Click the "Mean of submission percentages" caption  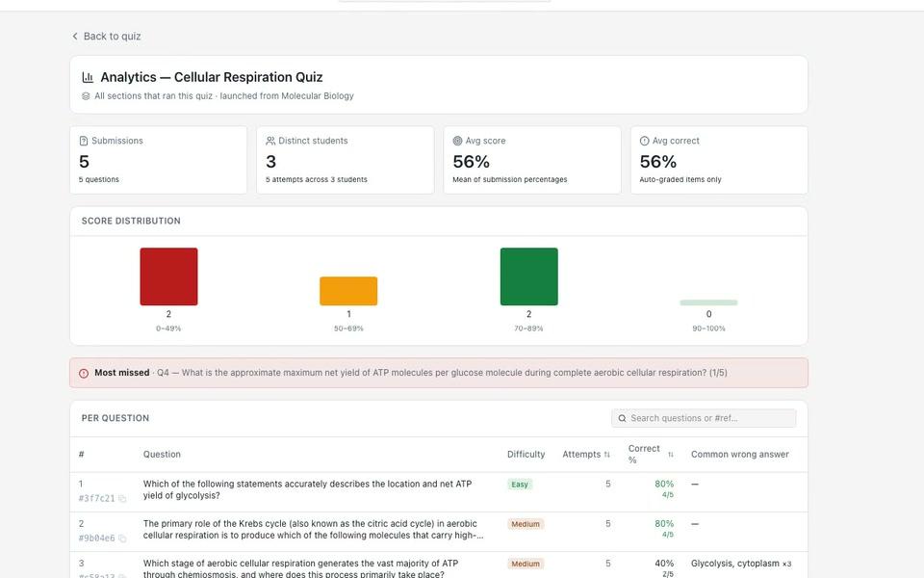tap(510, 180)
